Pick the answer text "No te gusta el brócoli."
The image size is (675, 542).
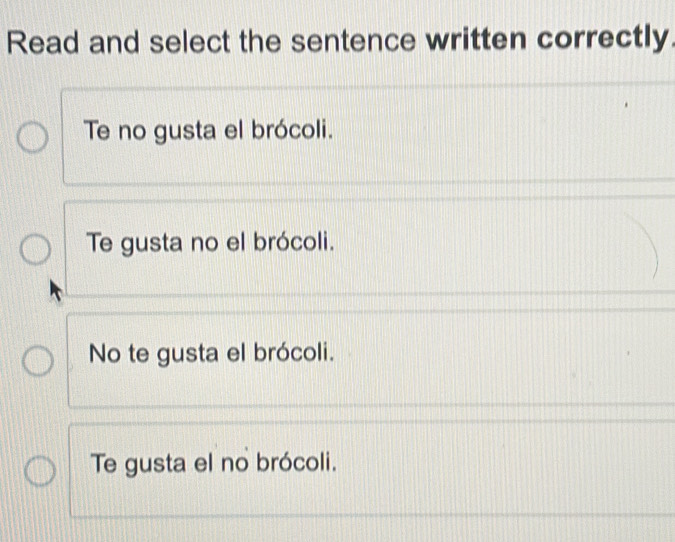(210, 354)
